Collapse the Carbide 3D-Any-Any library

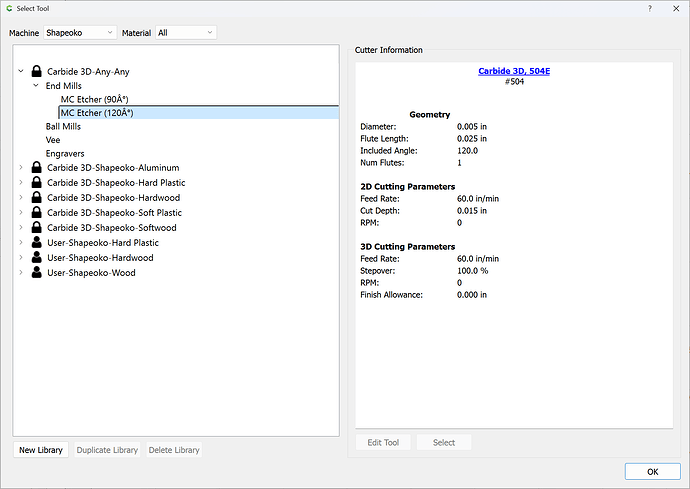[21, 71]
